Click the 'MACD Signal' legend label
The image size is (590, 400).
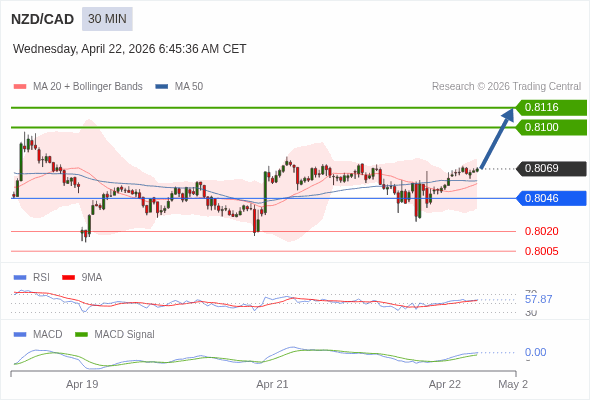click(125, 335)
